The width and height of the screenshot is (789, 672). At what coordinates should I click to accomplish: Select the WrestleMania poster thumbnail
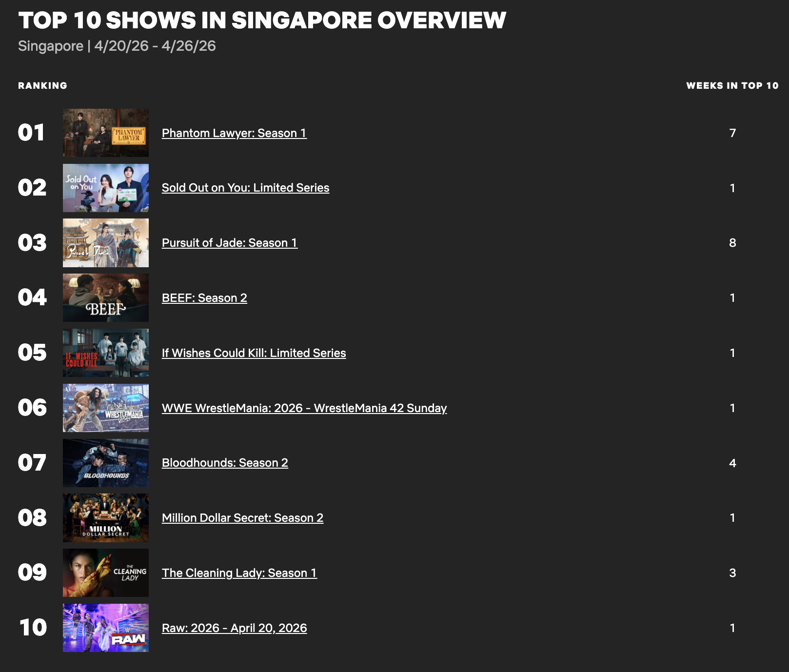[x=106, y=408]
